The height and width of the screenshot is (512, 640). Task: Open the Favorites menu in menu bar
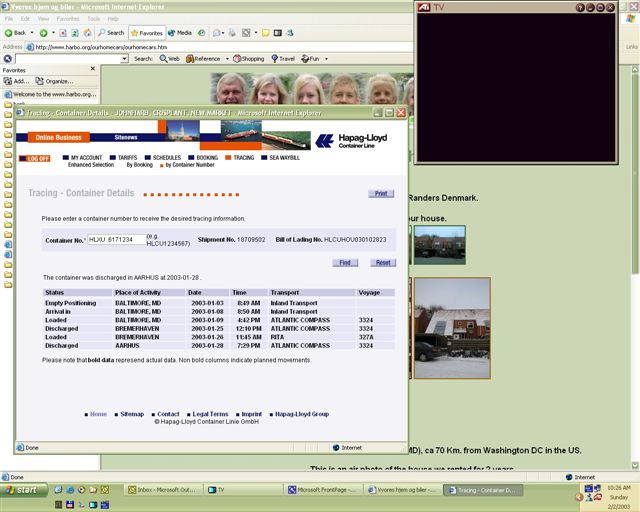pos(68,19)
